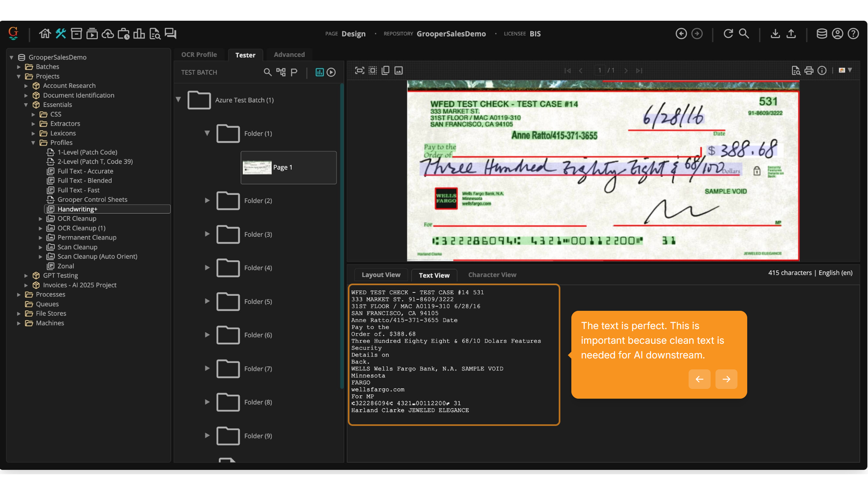Collapse the Essentials project
This screenshot has height=495, width=868.
point(26,105)
